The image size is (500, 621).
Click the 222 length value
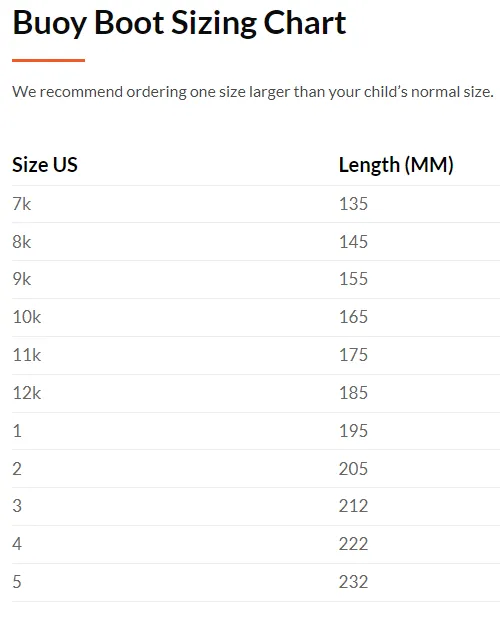click(353, 544)
